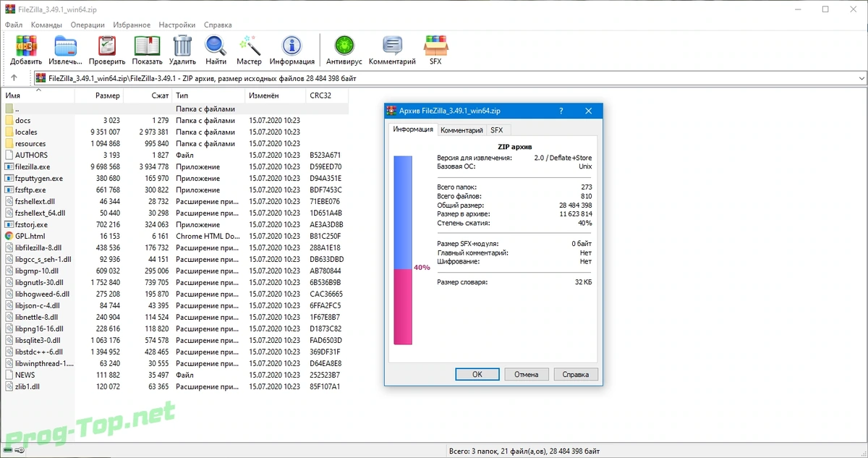Open the Мастер (Wizard) tool
Image resolution: width=868 pixels, height=458 pixels.
[249, 46]
